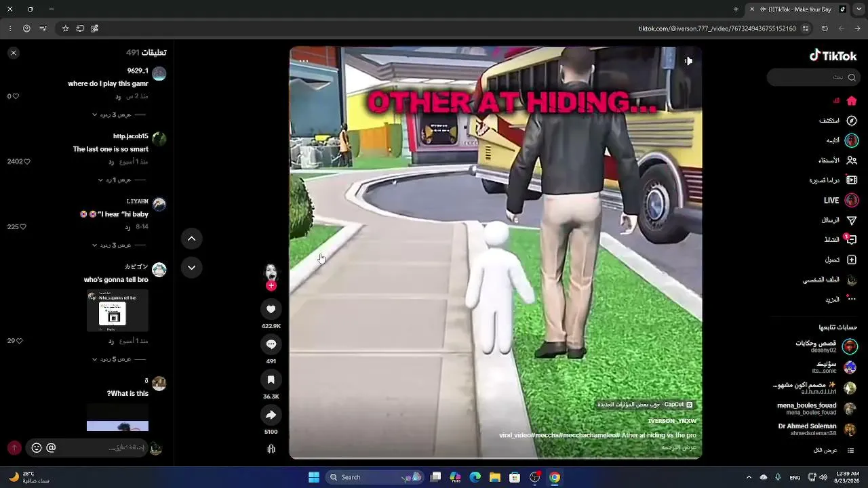Open the Explore compass icon
868x488 pixels.
tap(852, 121)
